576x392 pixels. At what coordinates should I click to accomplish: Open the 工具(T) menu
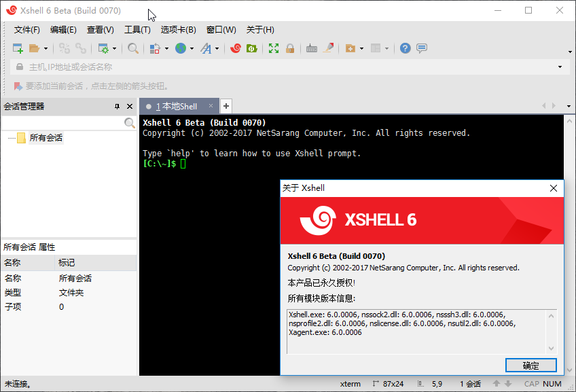[x=137, y=30]
